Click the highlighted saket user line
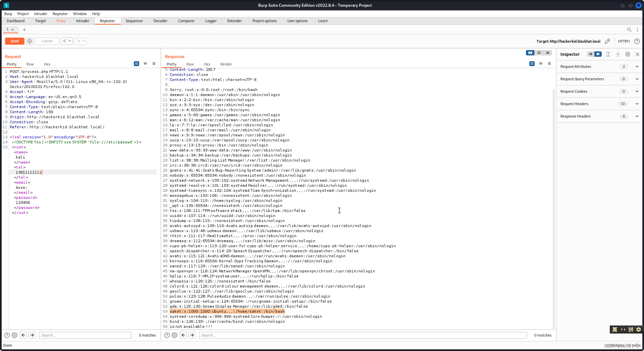Viewport: 644px width, 351px height. [227, 311]
